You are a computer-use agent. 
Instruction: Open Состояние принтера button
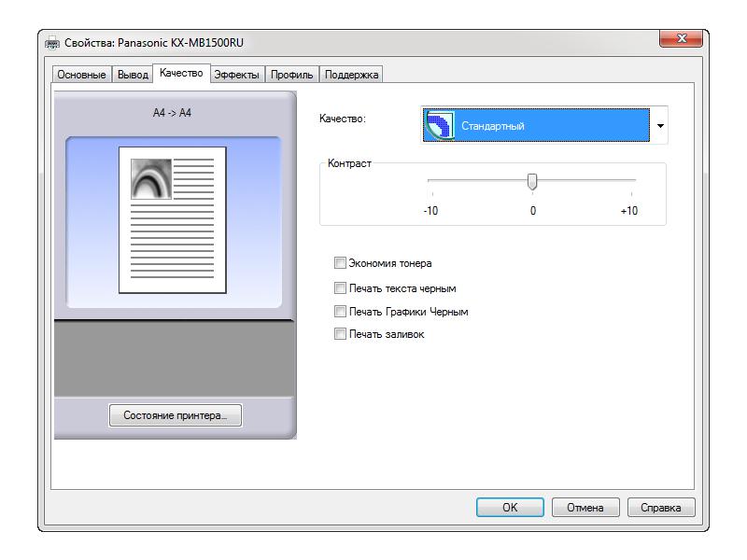click(176, 415)
